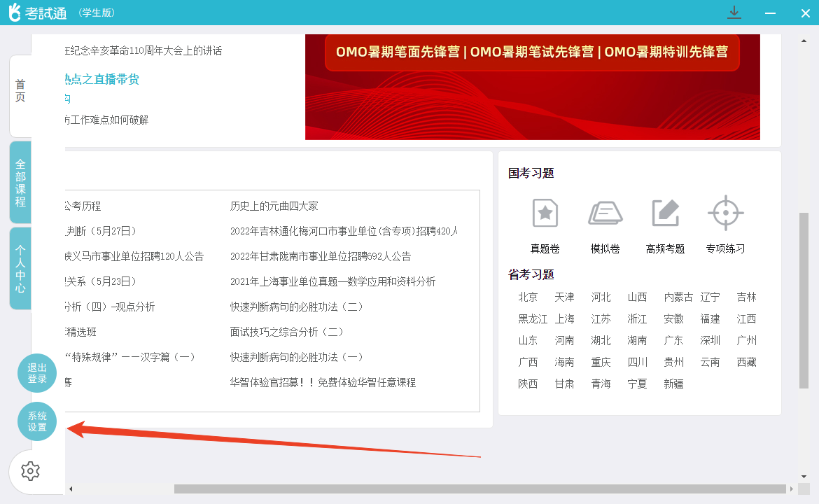
Task: Click the download icon in title bar
Action: (x=734, y=13)
